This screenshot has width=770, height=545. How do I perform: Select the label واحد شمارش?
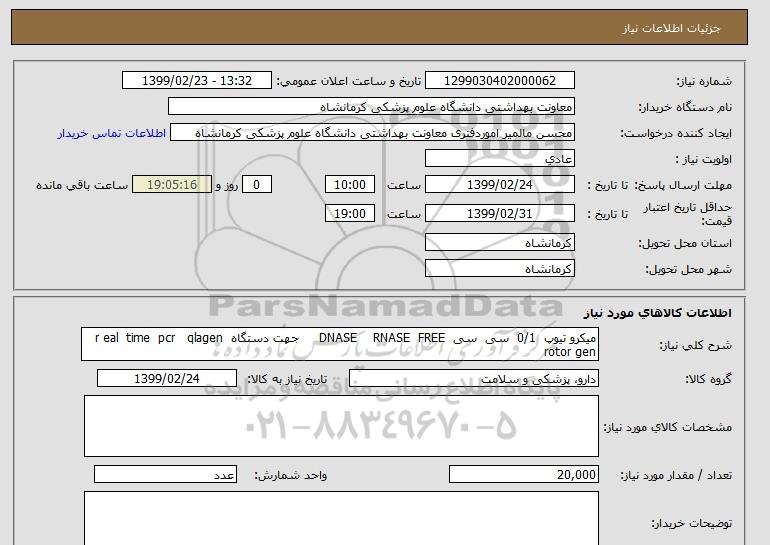tap(290, 475)
